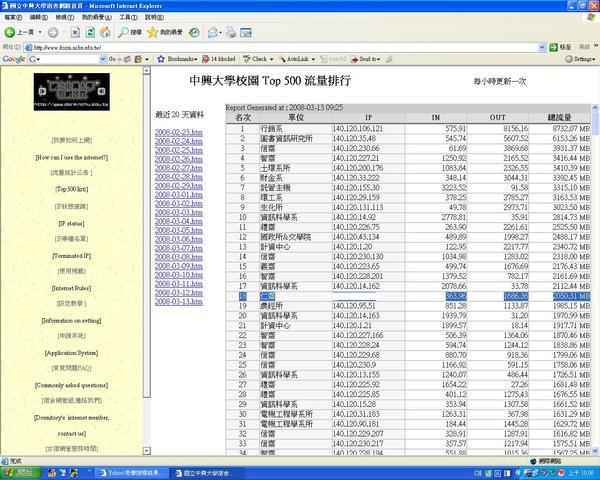The width and height of the screenshot is (600, 480).
Task: Open the 工具(T) Tools menu
Action: point(128,18)
